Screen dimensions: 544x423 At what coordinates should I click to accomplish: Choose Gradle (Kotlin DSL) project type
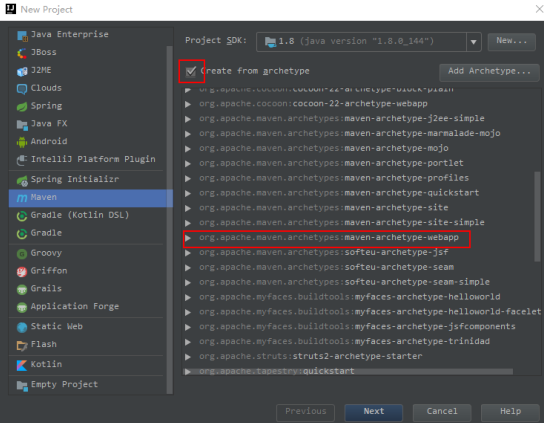(x=87, y=215)
